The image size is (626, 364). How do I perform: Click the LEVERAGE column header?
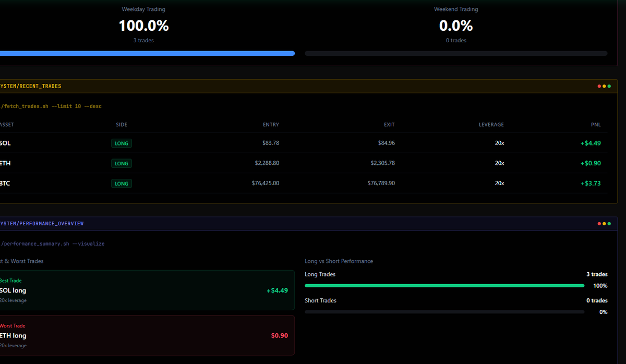[x=491, y=125]
